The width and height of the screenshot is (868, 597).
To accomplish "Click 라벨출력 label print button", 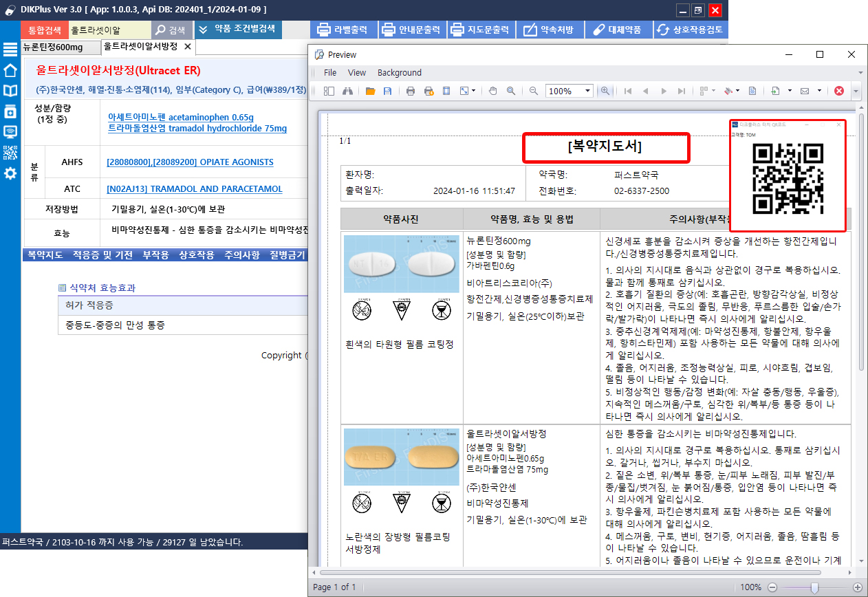I will pos(343,30).
